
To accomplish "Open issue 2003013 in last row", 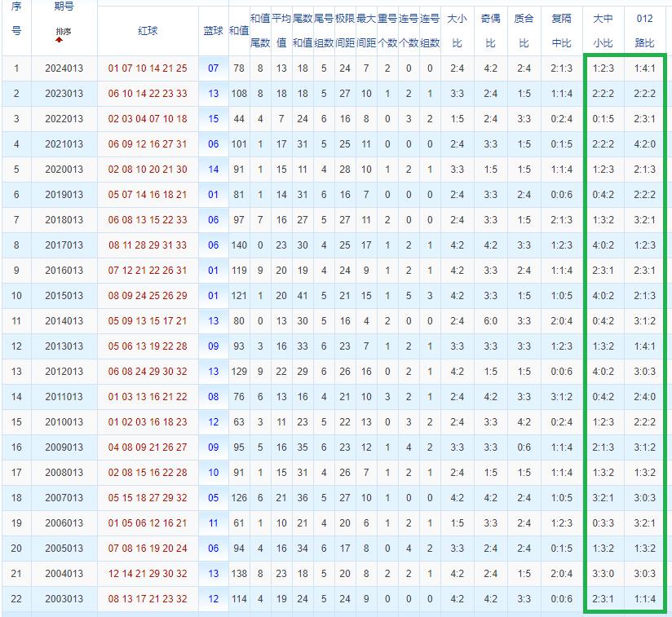I will (x=63, y=599).
